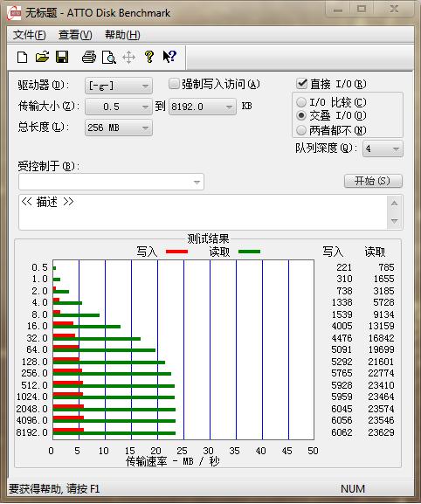
Task: Close the ATTO Disk Benchmark window
Action: pyautogui.click(x=394, y=10)
